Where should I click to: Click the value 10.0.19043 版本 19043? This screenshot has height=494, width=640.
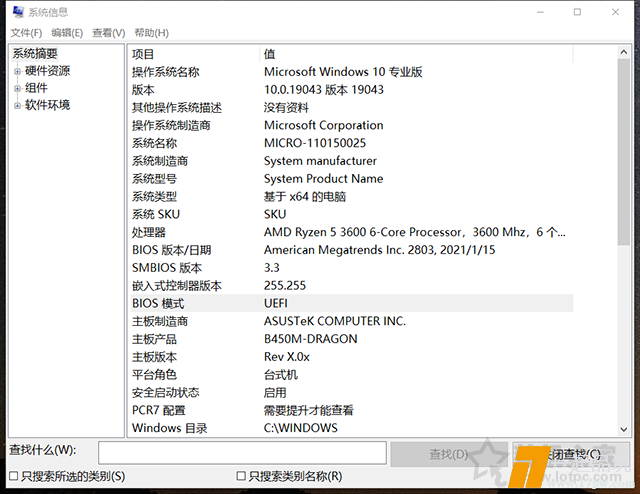pos(324,90)
